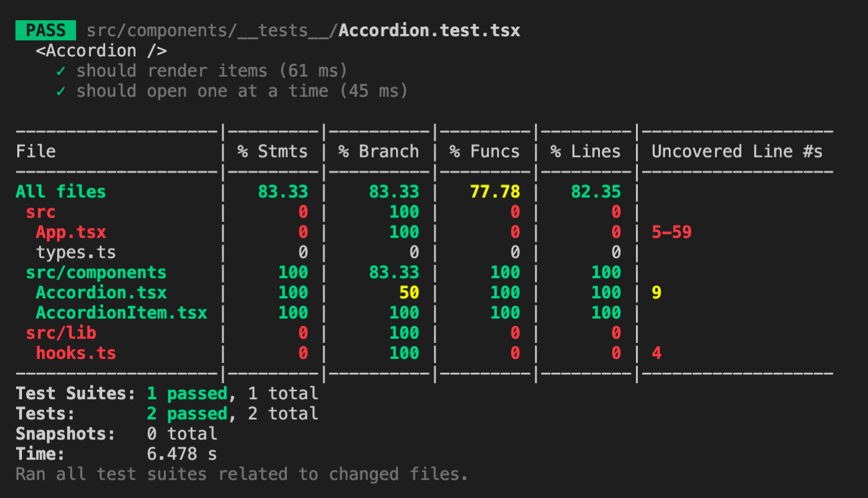Select the hooks.ts file name
Screen dimensions: 868x498
[x=76, y=354]
